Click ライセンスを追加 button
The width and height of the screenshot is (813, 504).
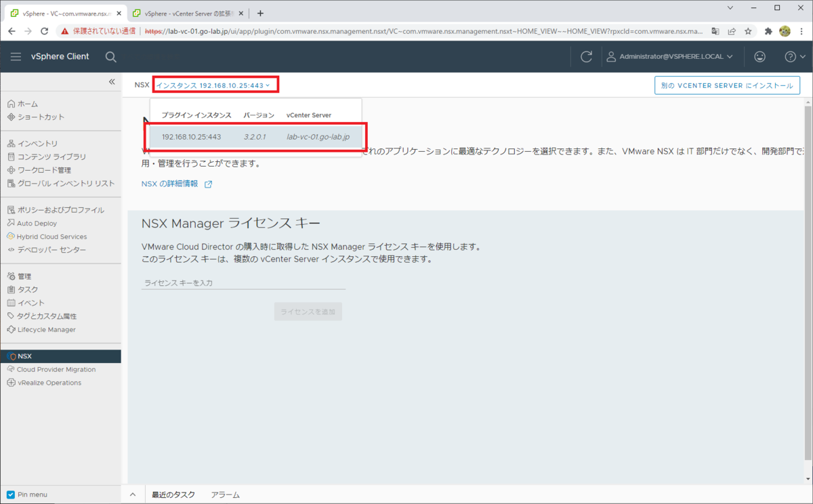pos(308,312)
